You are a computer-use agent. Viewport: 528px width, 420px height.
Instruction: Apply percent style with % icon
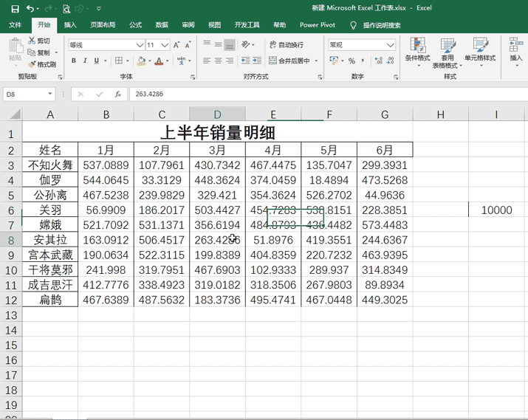(x=352, y=61)
